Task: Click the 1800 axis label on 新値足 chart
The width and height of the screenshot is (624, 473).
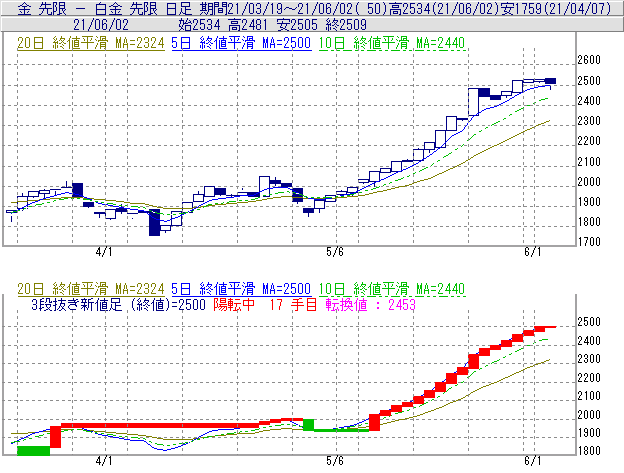Action: (589, 452)
